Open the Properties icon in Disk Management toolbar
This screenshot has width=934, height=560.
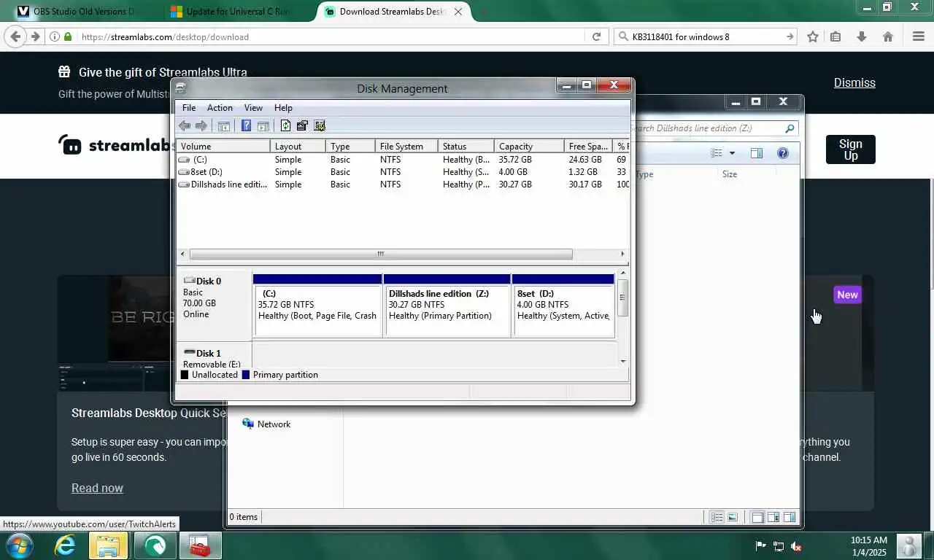coord(302,126)
